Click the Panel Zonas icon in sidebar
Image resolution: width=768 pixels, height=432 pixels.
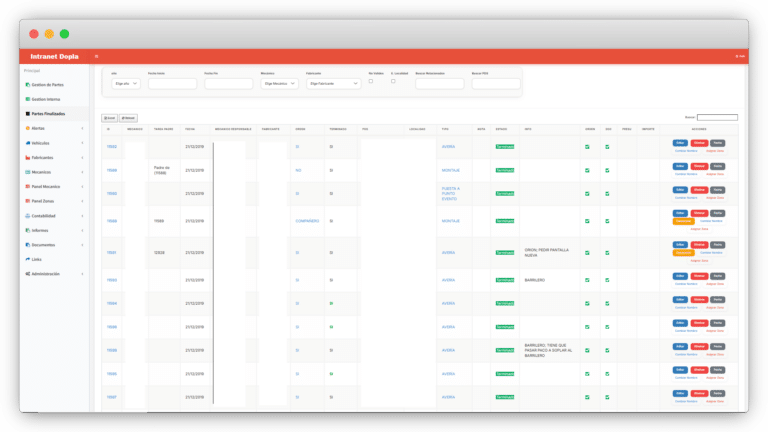point(27,201)
